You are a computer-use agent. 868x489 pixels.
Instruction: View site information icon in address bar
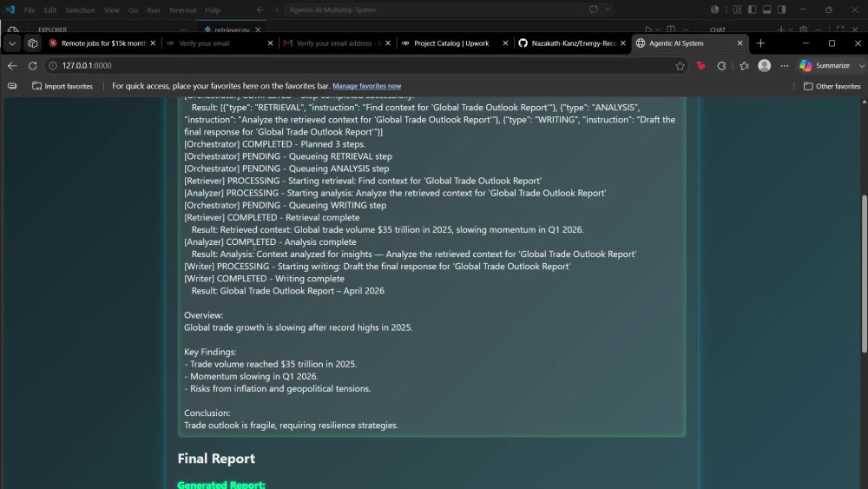tap(53, 65)
